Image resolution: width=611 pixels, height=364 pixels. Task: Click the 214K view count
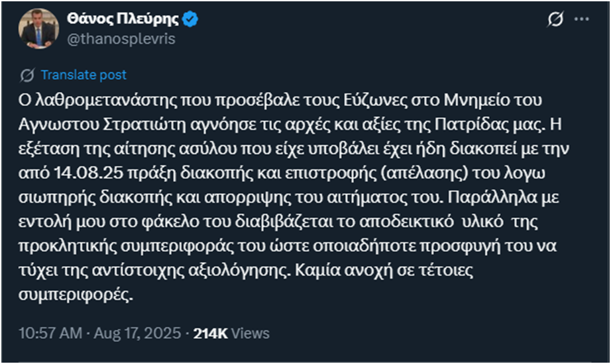[210, 333]
